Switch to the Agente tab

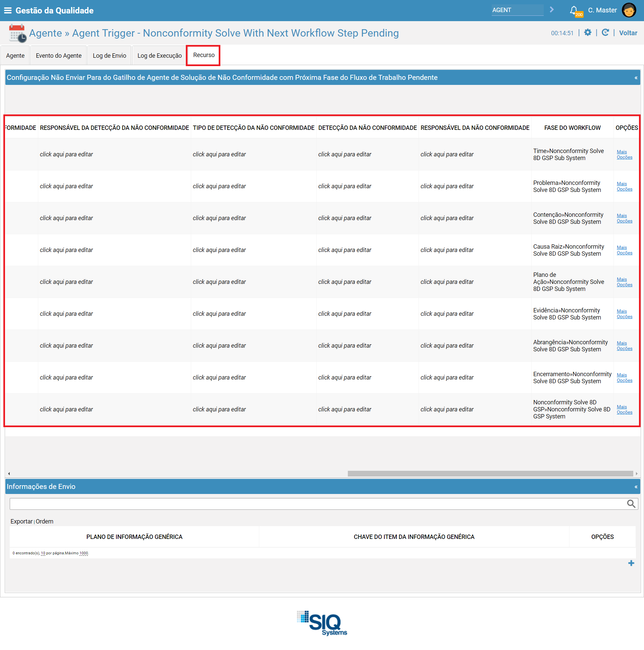click(x=15, y=55)
